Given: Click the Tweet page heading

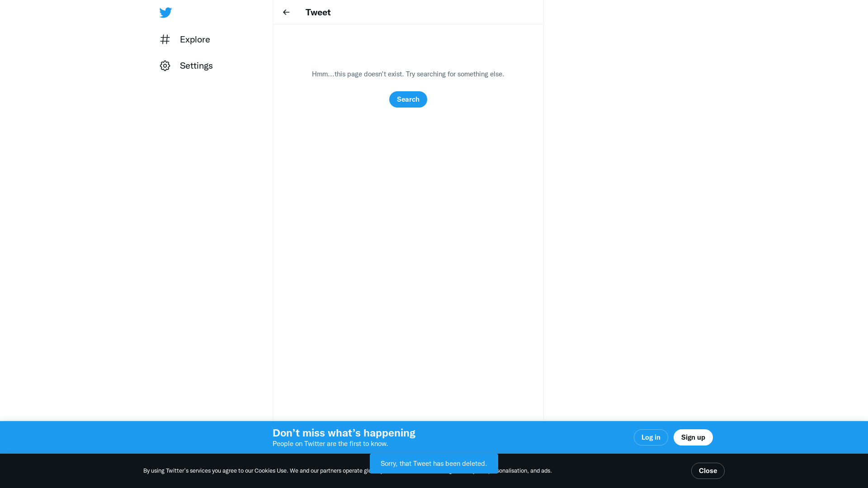Looking at the screenshot, I should 318,12.
